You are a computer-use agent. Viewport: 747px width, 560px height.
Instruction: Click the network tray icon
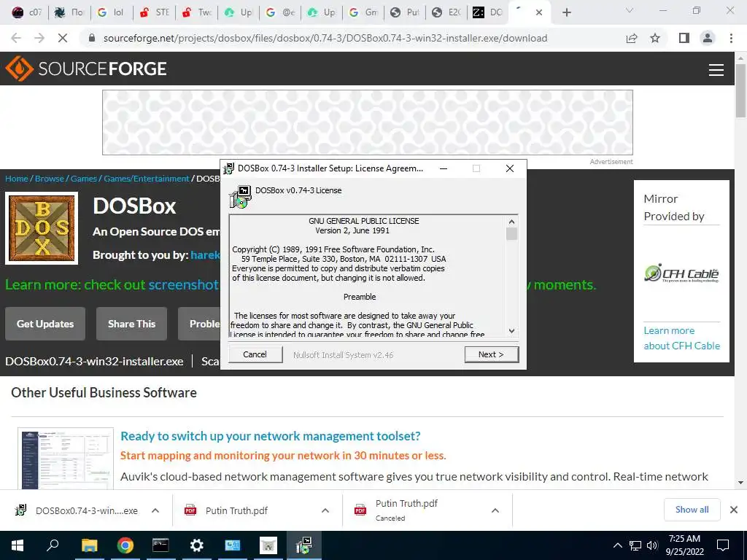point(635,545)
